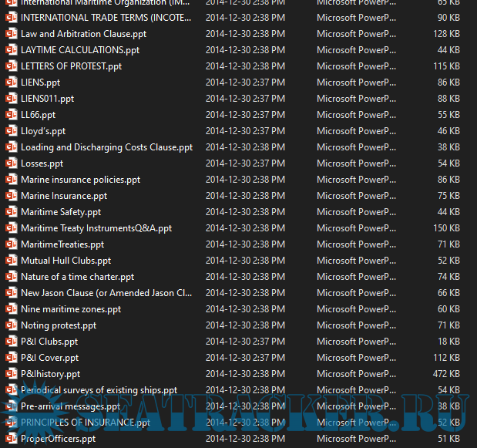
Task: Select Marine insurance policies.ppt file
Action: [x=80, y=180]
